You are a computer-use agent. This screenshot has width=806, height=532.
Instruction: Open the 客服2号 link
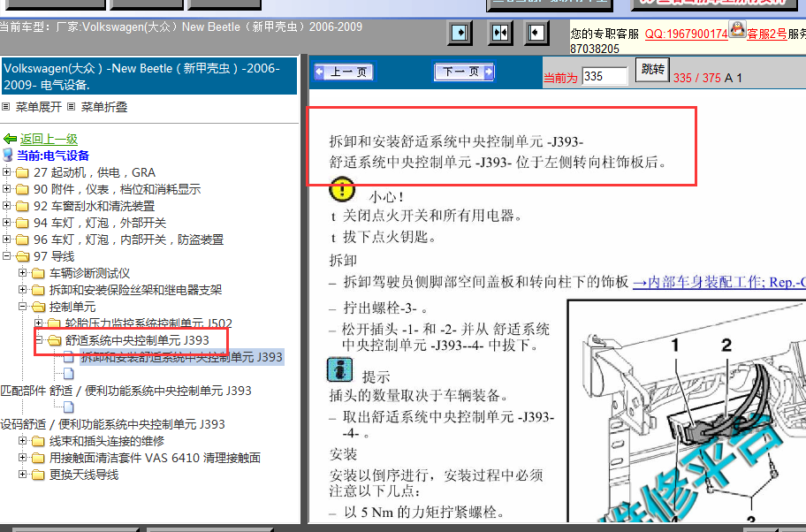(x=766, y=34)
